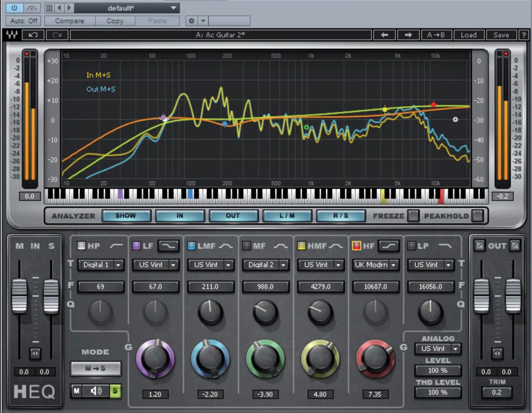Toggle analyzer SHOW button
532x413 pixels.
tap(126, 216)
